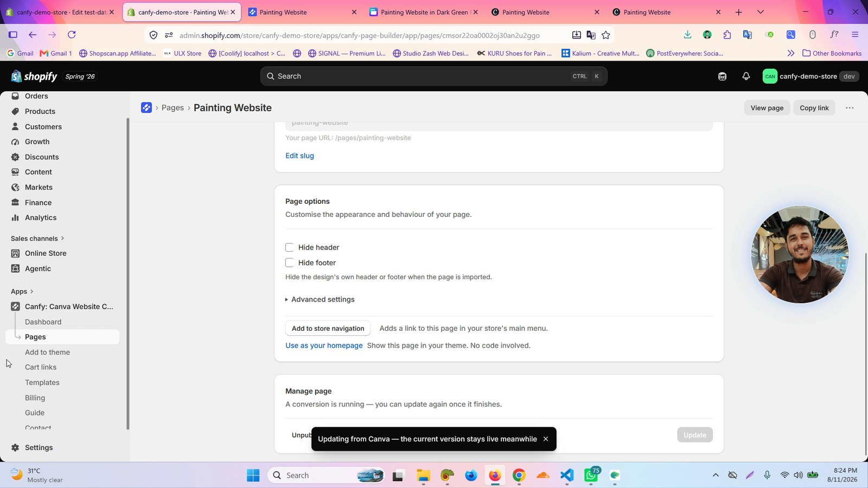
Task: Show hidden system tray icons
Action: click(716, 476)
